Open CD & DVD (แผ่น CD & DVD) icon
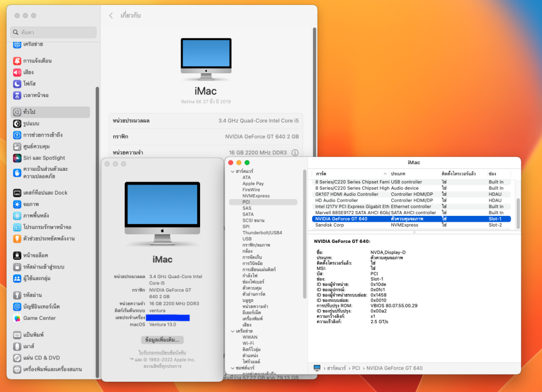The height and width of the screenshot is (392, 542). [17, 358]
